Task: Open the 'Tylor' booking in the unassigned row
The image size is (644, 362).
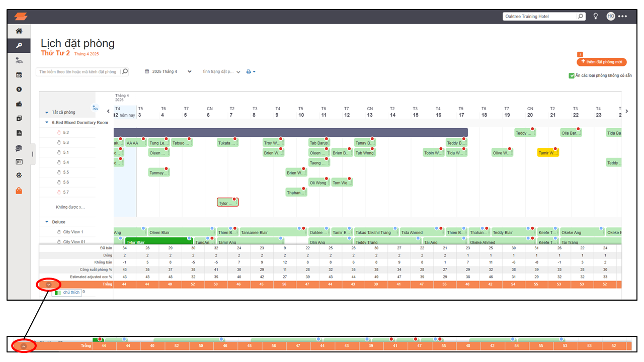Action: tap(227, 203)
